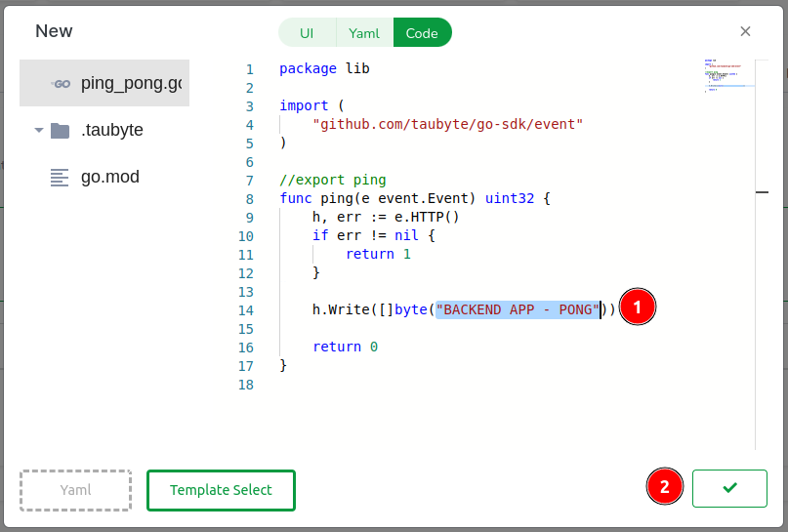Select the Code view tab
Viewport: 788px width, 532px height.
coord(422,32)
